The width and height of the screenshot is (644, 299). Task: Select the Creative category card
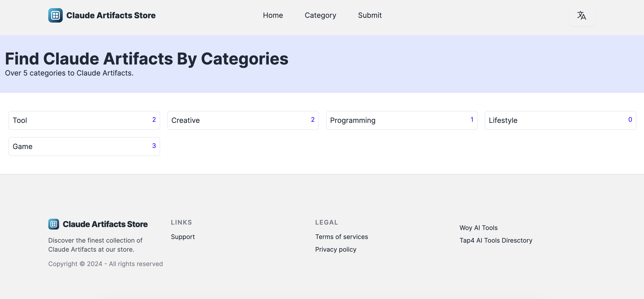tap(242, 120)
